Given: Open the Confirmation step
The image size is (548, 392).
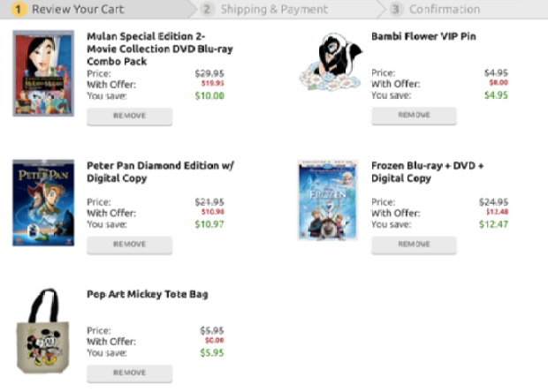Looking at the screenshot, I should coord(445,9).
